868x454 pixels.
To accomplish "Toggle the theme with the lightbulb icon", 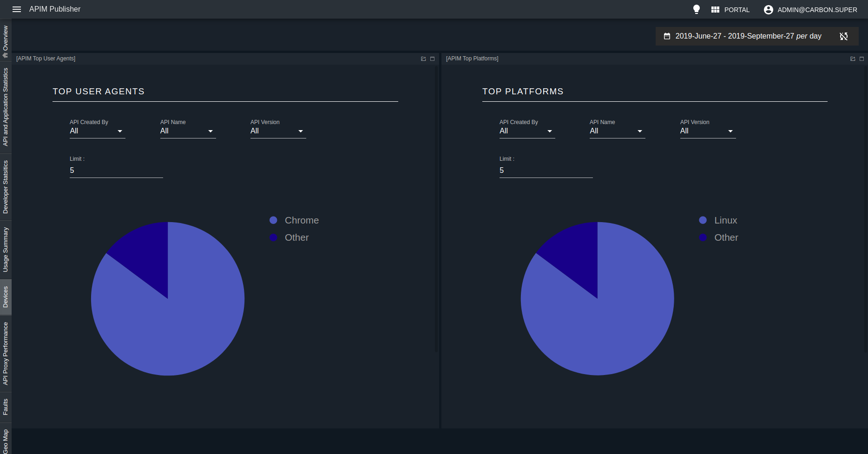I will [x=697, y=9].
